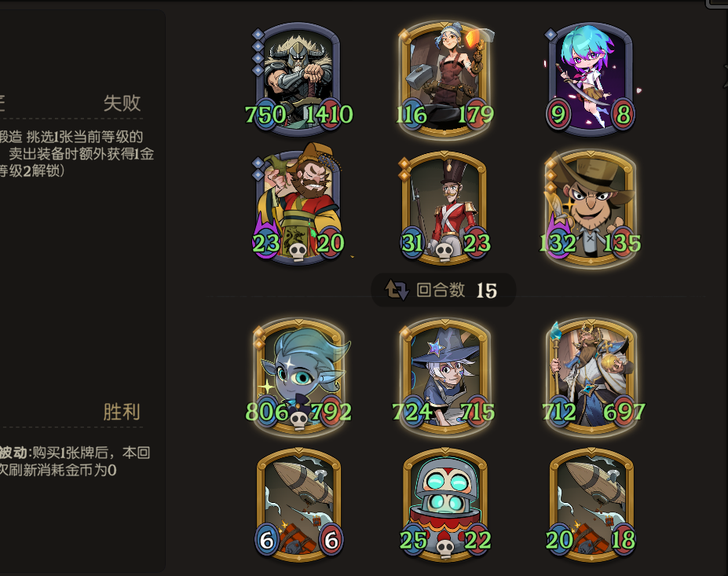Choose the bearded robed man card 23/20
Viewport: 728px width, 576px height.
tap(298, 204)
